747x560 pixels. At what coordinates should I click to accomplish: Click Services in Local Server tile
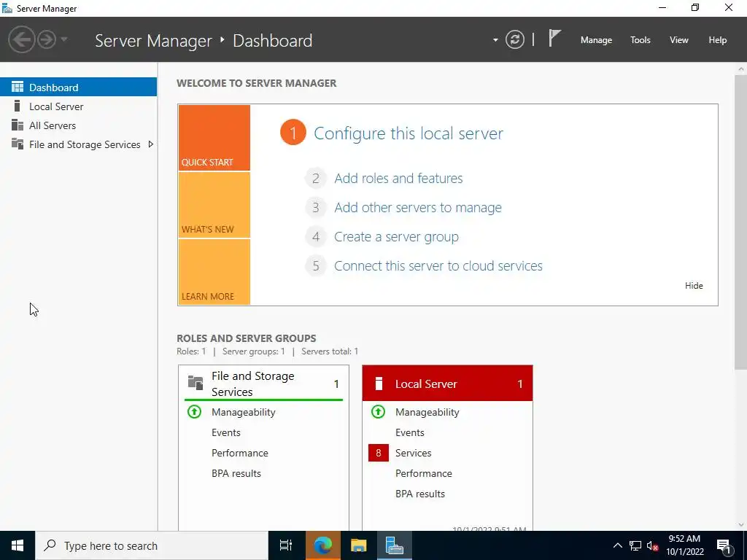[413, 453]
